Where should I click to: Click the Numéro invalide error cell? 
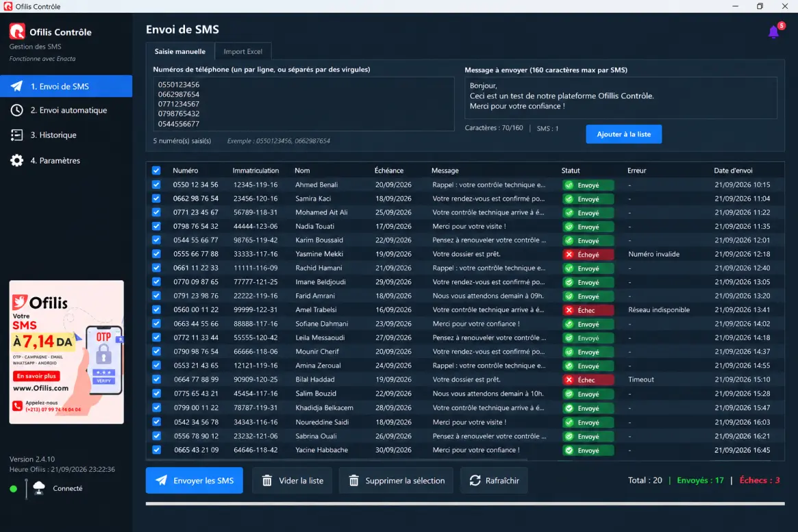(653, 254)
